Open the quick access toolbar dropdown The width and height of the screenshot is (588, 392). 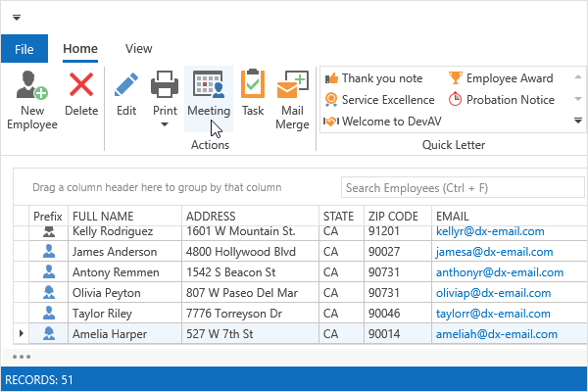pos(17,17)
